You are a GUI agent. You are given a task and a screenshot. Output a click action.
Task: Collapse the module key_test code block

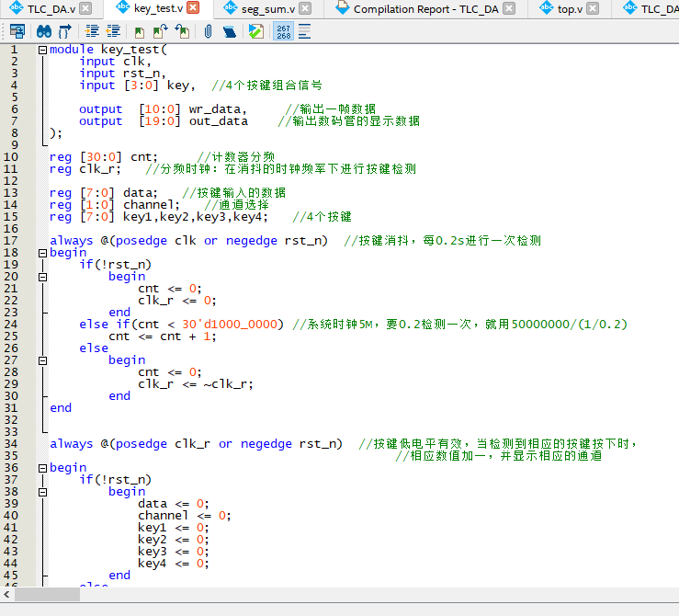(42, 50)
